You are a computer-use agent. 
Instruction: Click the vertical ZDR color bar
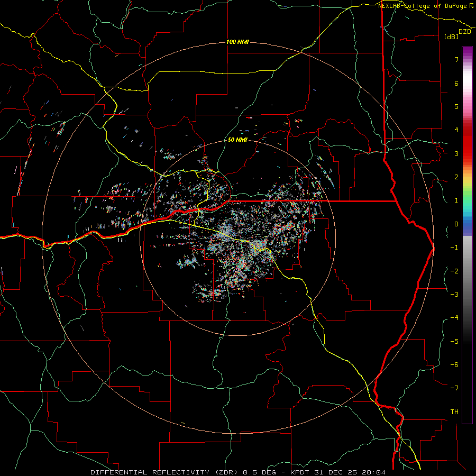(x=467, y=235)
